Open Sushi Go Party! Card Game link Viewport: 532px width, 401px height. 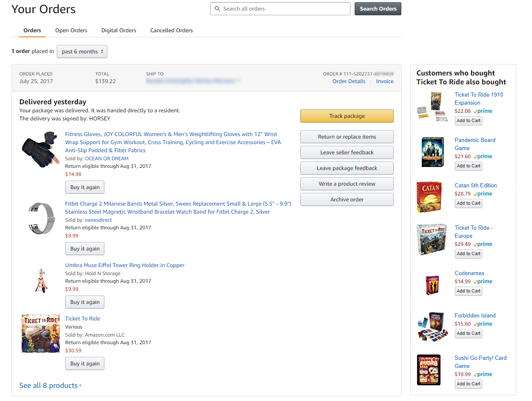(x=480, y=362)
